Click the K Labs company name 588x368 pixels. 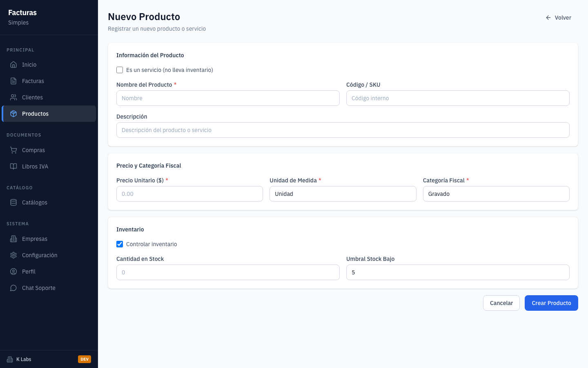24,359
